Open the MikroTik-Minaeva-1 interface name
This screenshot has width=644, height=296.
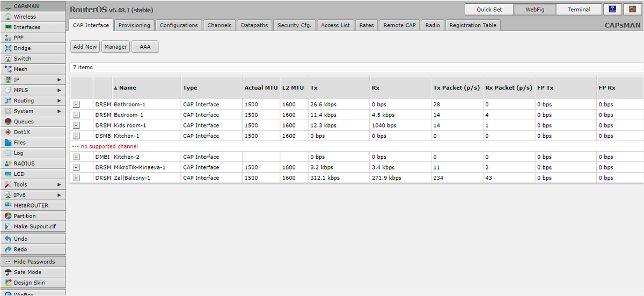pos(140,167)
